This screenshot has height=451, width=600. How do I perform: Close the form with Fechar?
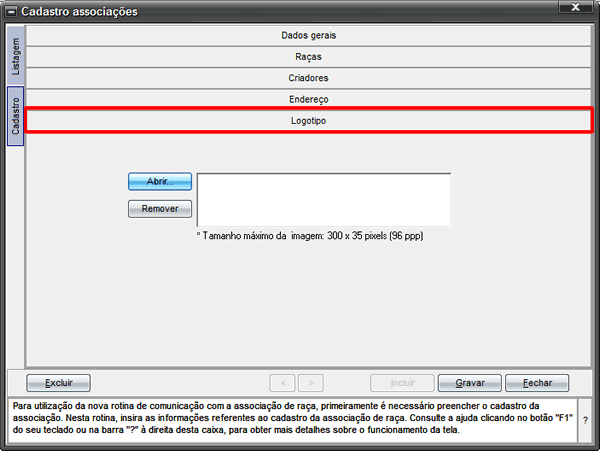(537, 383)
